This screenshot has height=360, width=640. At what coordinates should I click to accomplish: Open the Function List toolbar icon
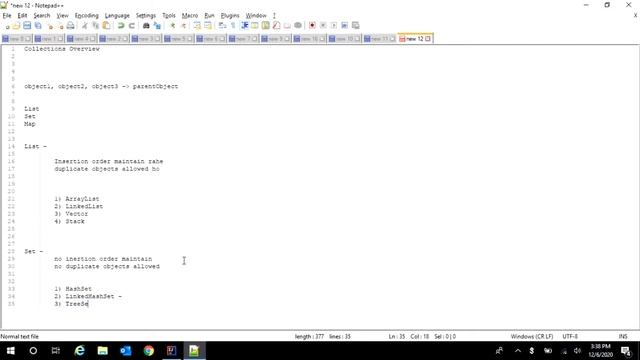(276, 26)
